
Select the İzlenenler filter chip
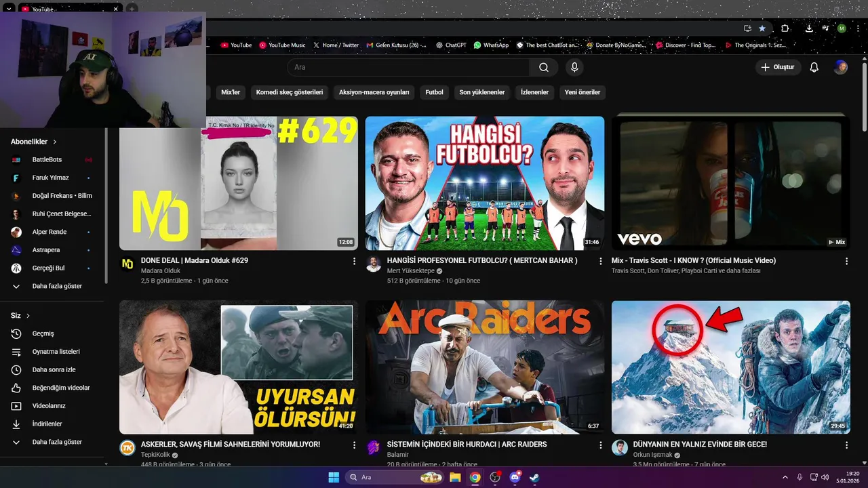click(x=534, y=92)
